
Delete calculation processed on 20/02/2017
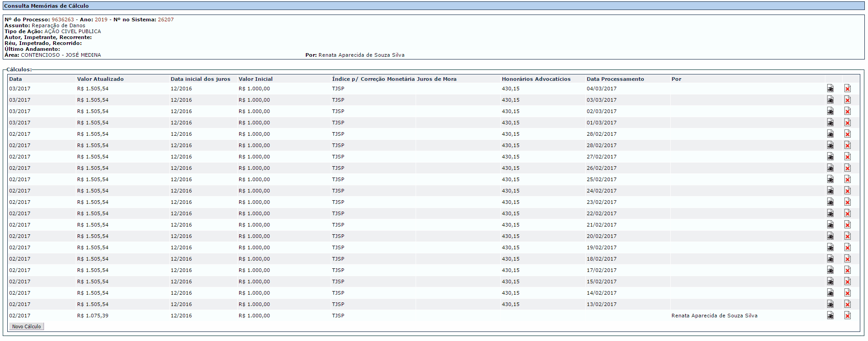pos(847,236)
